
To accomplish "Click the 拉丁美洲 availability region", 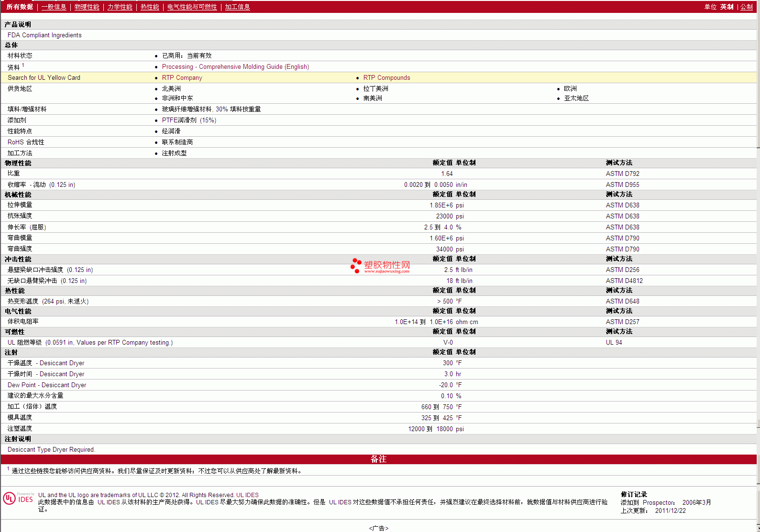I will click(375, 89).
